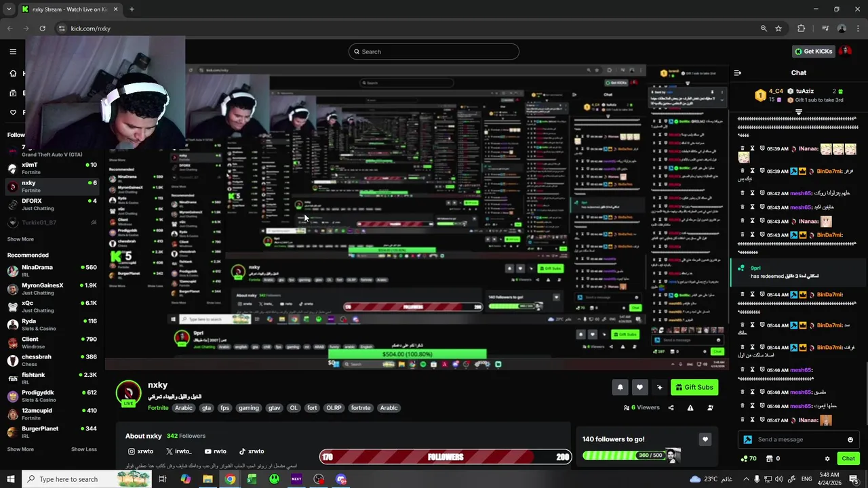Click the heart icon in followers goal card

pos(705,439)
